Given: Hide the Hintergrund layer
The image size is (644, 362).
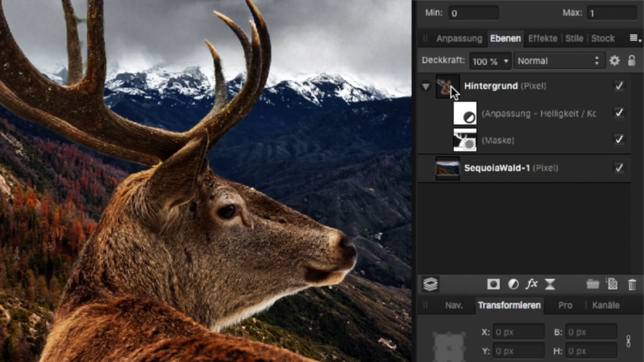Looking at the screenshot, I should click(619, 86).
